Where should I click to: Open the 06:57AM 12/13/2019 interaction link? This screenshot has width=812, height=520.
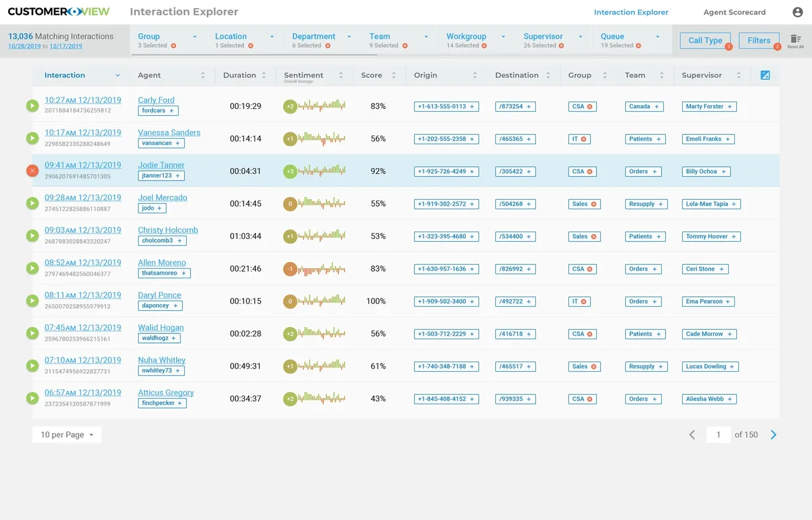tap(83, 393)
